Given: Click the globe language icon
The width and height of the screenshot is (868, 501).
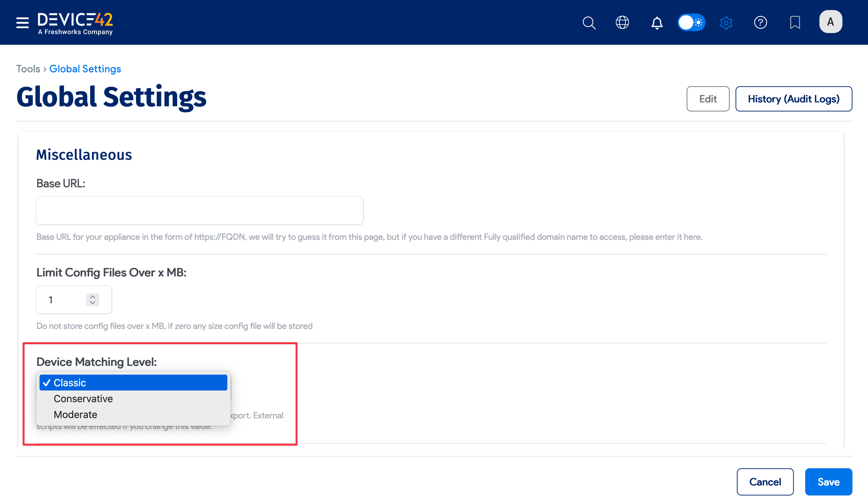Looking at the screenshot, I should pos(622,22).
